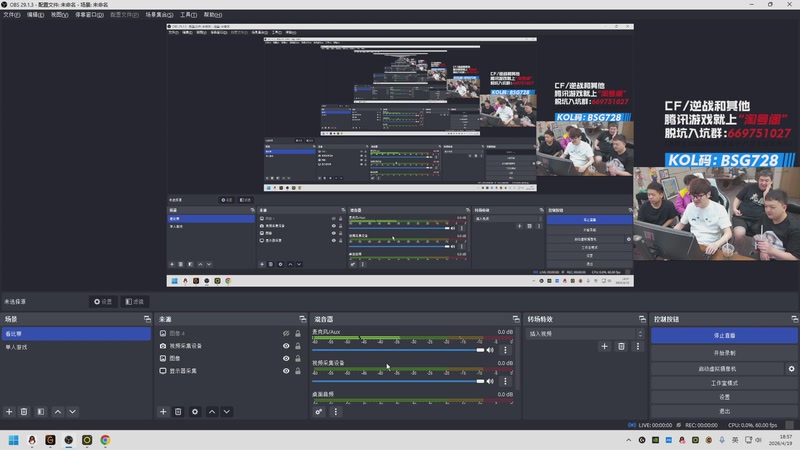Open source filters button next to properties

click(135, 302)
